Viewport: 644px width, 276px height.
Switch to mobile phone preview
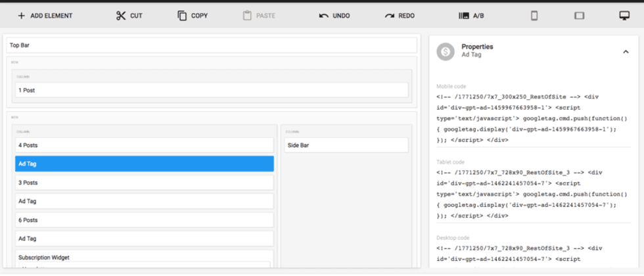(x=534, y=16)
